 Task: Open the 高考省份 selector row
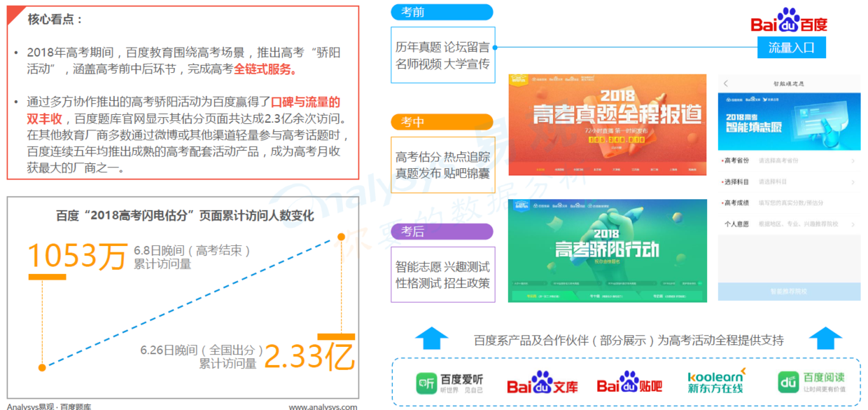pos(790,160)
